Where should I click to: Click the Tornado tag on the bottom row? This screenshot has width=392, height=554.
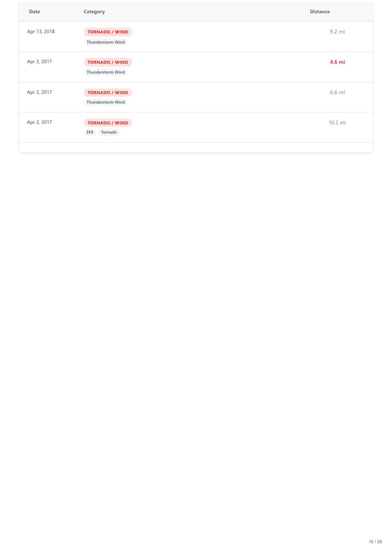[109, 132]
